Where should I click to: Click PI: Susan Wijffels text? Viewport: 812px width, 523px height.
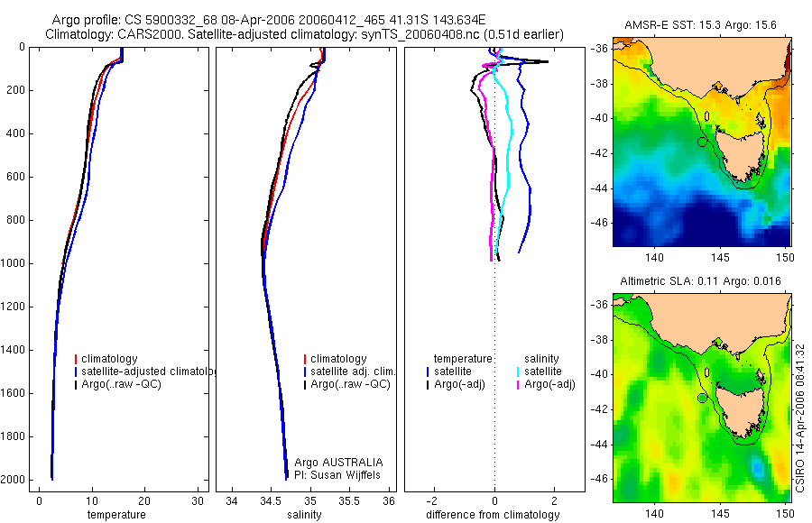click(337, 475)
